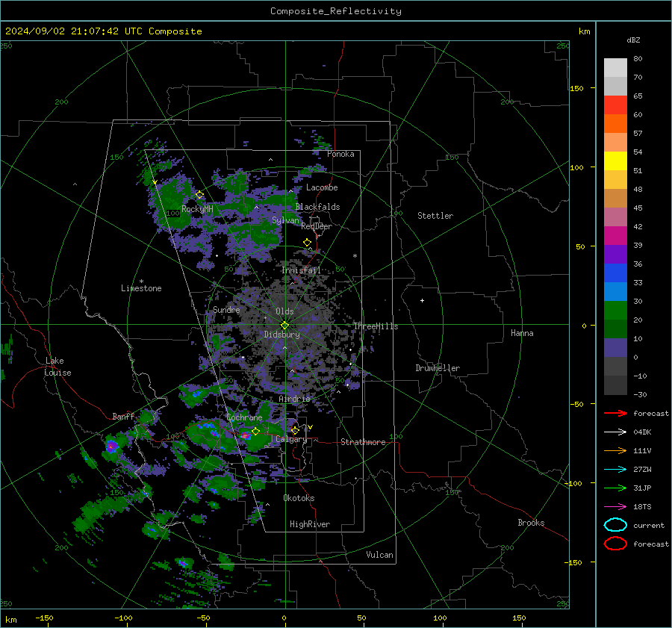The image size is (672, 628).
Task: Click the Ponoka city label
Action: tap(340, 154)
